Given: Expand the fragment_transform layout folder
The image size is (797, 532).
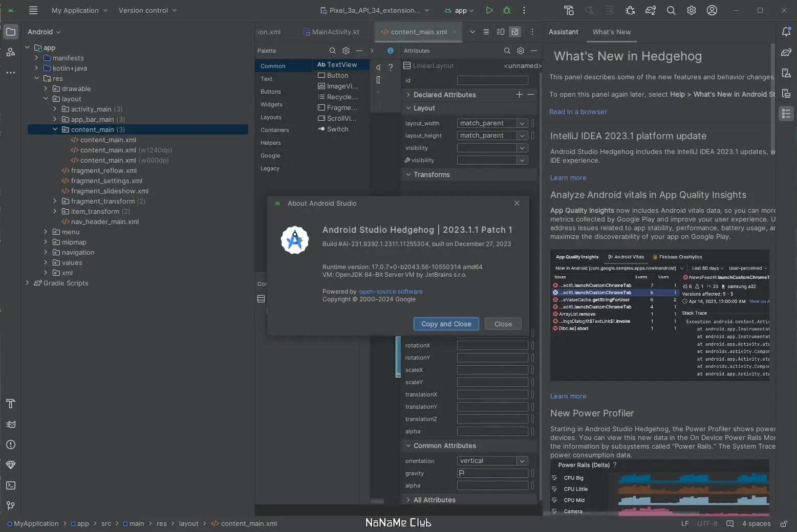Looking at the screenshot, I should click(x=55, y=201).
